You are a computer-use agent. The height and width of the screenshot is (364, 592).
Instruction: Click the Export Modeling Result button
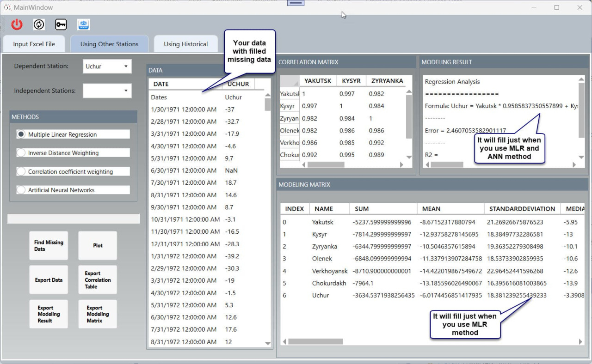coord(49,314)
